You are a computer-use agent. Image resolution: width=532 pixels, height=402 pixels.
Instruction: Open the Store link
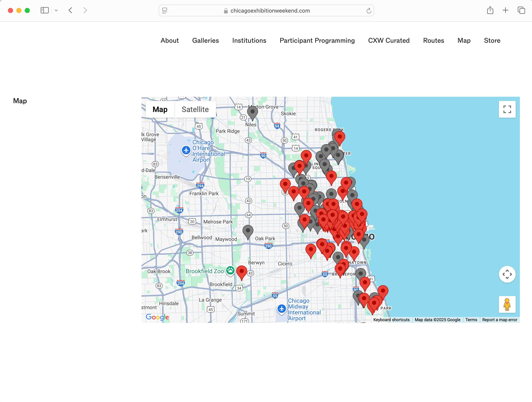tap(492, 40)
